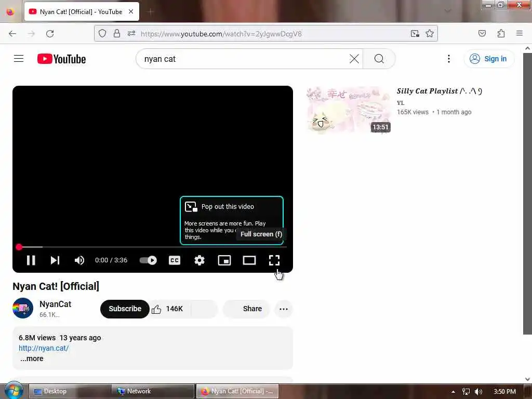Mute the video using speaker icon

click(x=79, y=260)
